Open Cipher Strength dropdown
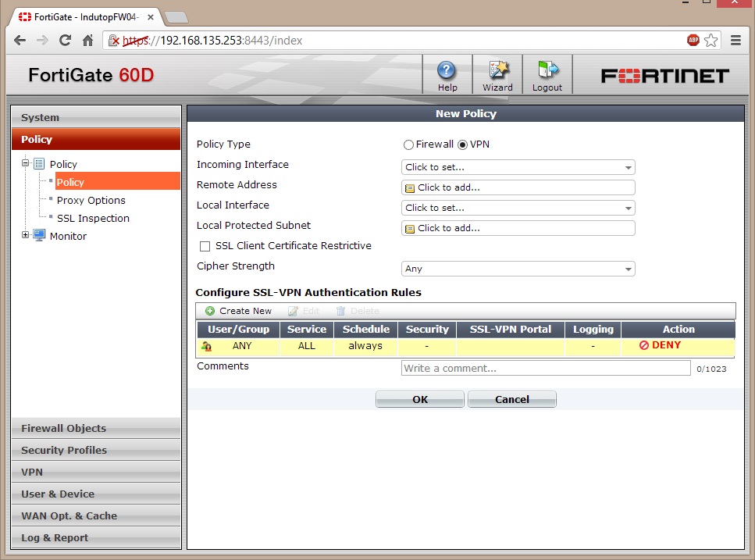This screenshot has height=560, width=755. [x=518, y=269]
